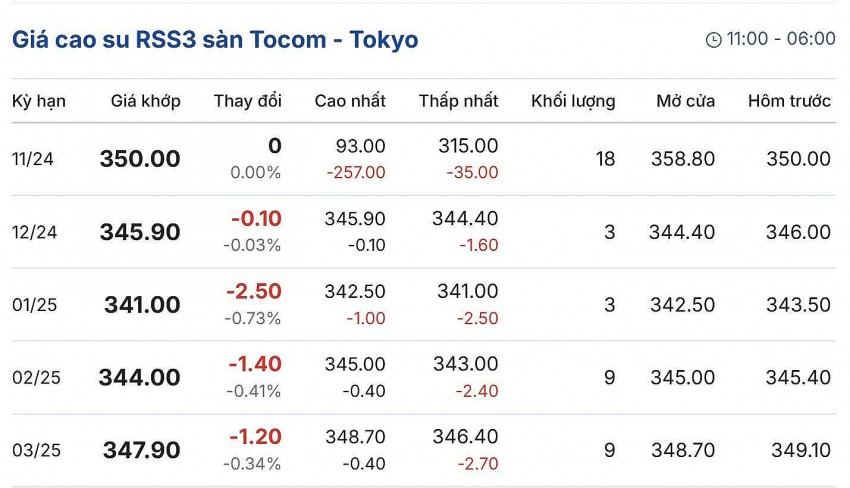Select the 02/25 contract term
Image resolution: width=850 pixels, height=488 pixels.
tap(36, 378)
